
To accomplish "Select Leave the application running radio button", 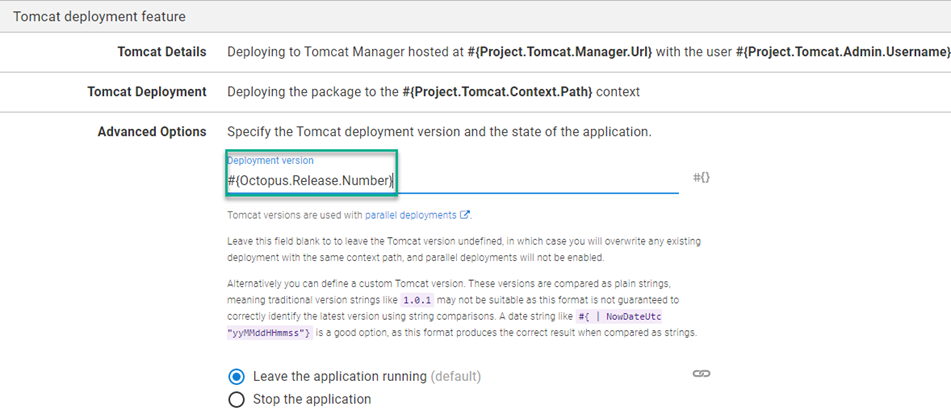I will coord(236,376).
